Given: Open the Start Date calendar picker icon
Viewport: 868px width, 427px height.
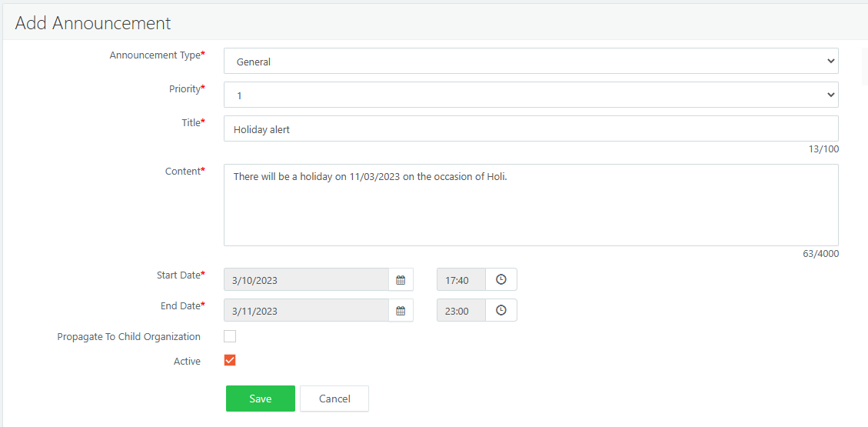Looking at the screenshot, I should click(401, 280).
